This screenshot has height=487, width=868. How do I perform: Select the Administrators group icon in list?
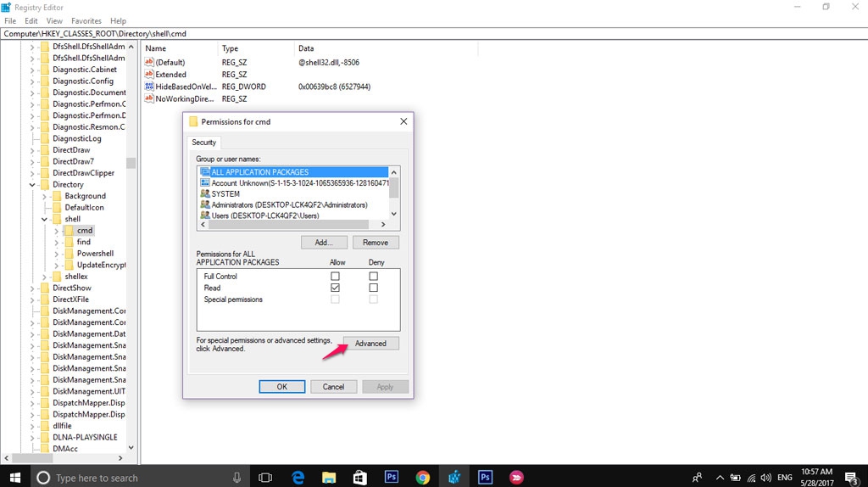tap(204, 205)
